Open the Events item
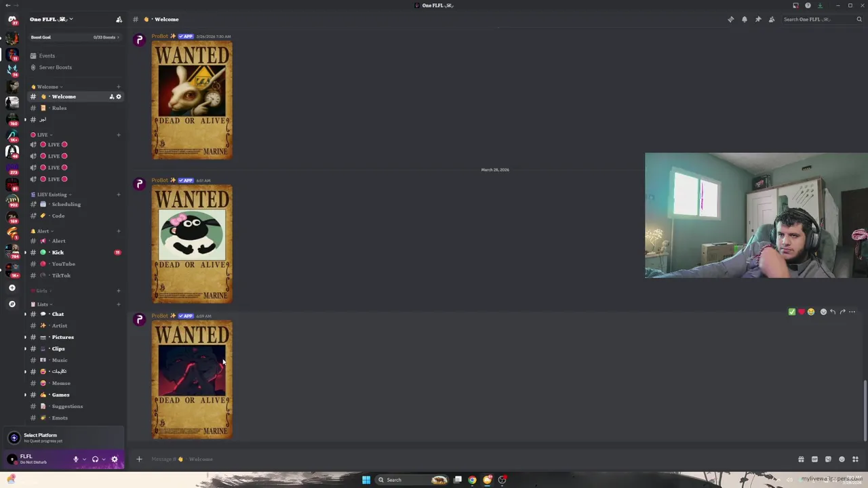 click(x=75, y=56)
